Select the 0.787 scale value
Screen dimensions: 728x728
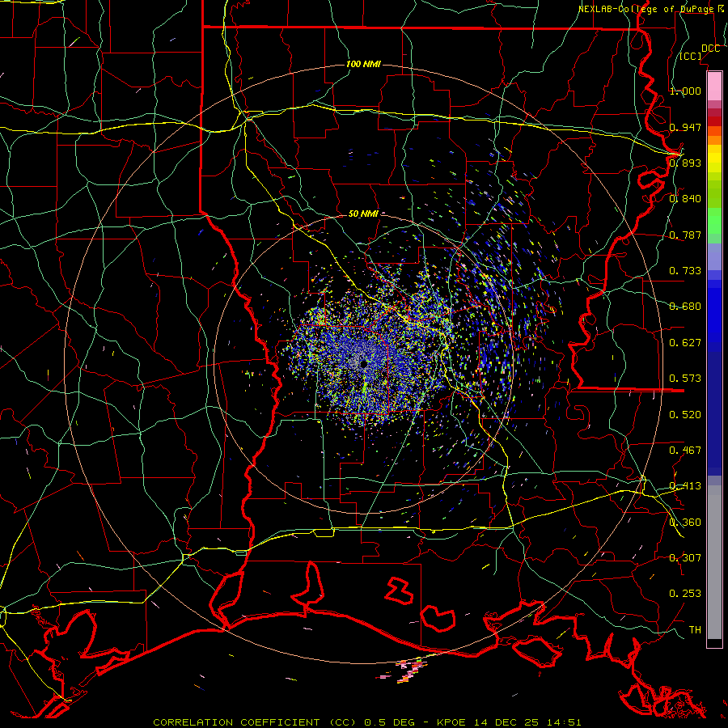pos(685,235)
